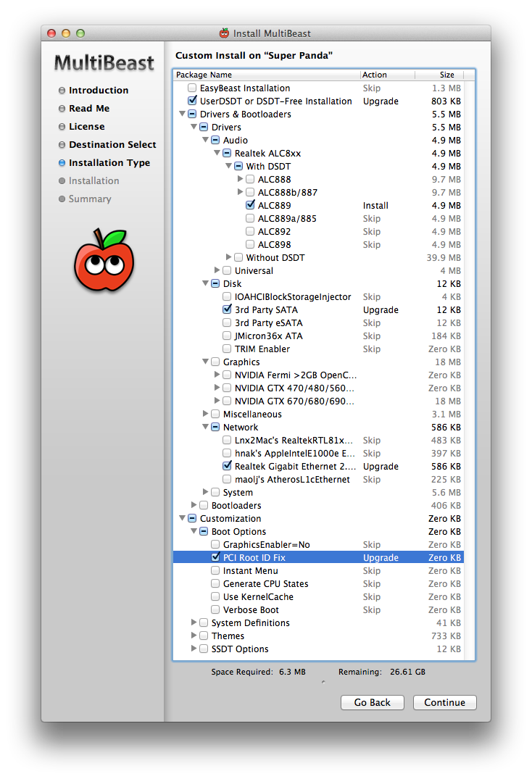Screen dimensions: 532x779
Task: Check the ALC898 audio driver
Action: tap(250, 244)
